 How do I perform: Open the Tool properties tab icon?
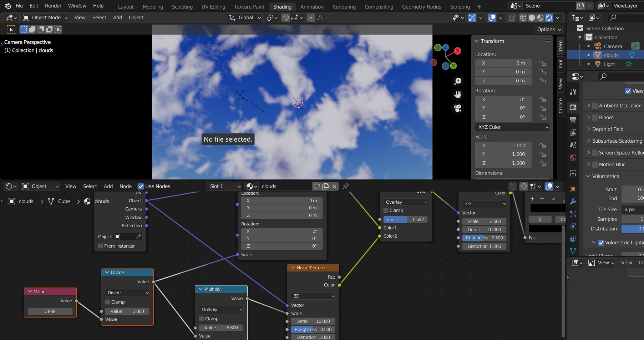573,92
